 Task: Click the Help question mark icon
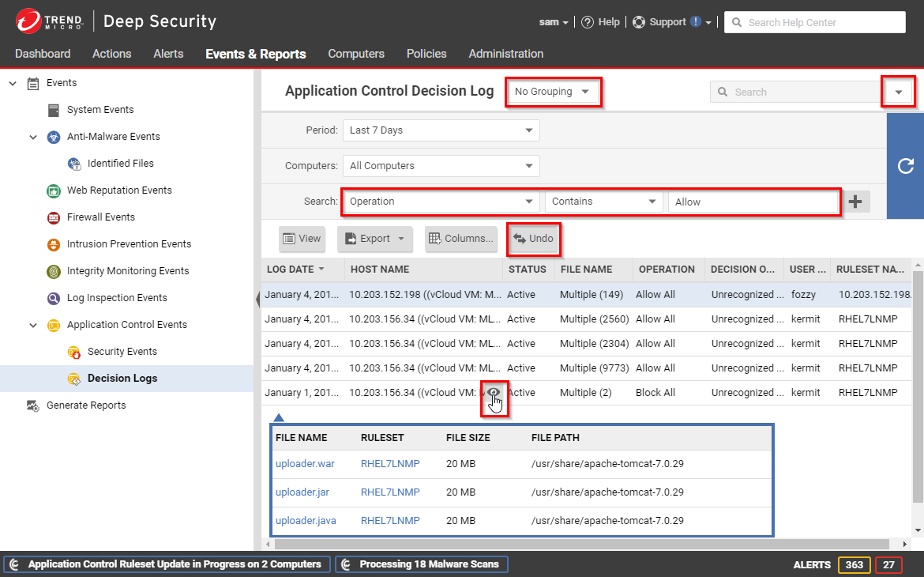[588, 22]
